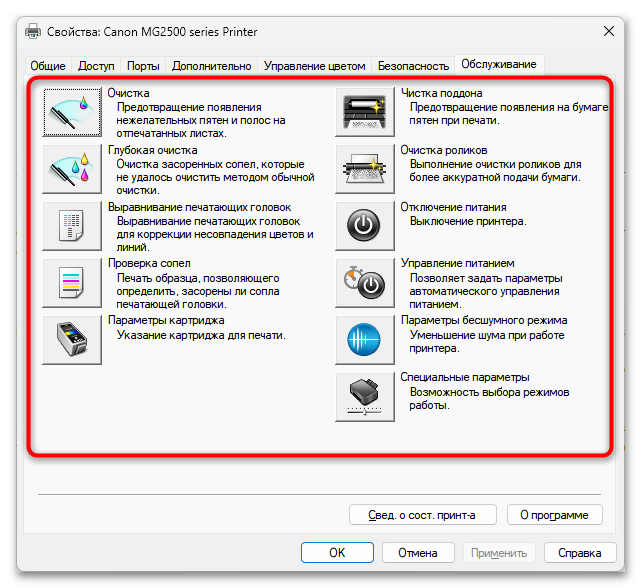Open the Дополнительно tab
The height and width of the screenshot is (588, 641).
211,66
